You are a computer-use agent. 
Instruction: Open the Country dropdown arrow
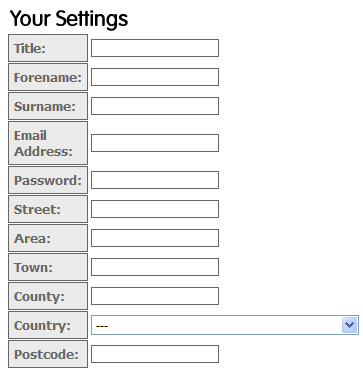349,325
